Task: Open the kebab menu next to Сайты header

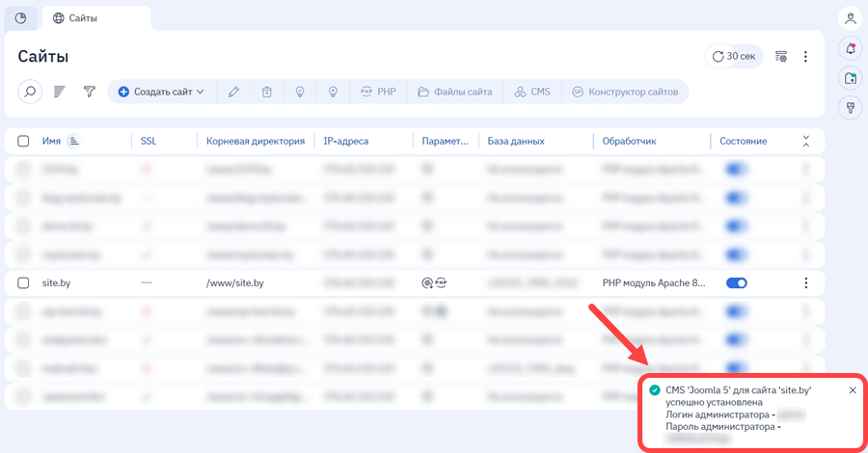Action: pyautogui.click(x=805, y=57)
